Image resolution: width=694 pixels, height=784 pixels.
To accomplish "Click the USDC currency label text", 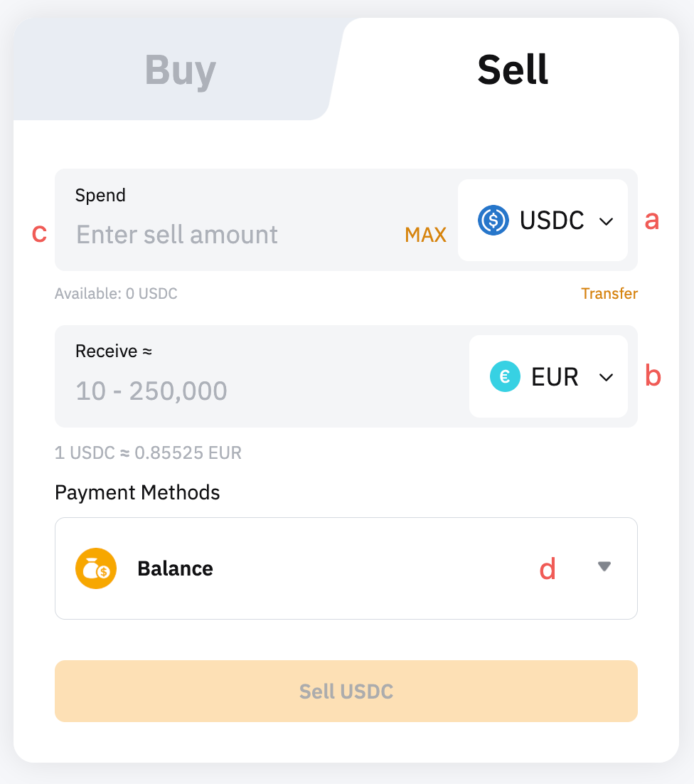I will [x=552, y=221].
